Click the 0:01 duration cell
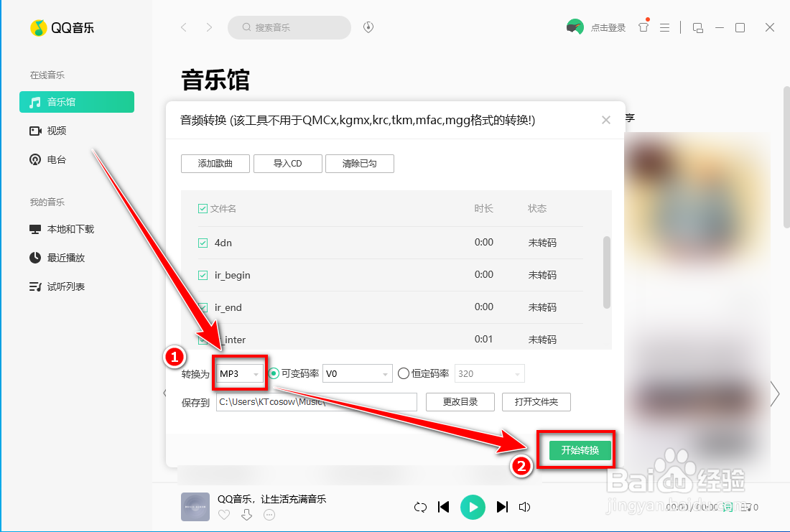Image resolution: width=790 pixels, height=532 pixels. [x=483, y=340]
